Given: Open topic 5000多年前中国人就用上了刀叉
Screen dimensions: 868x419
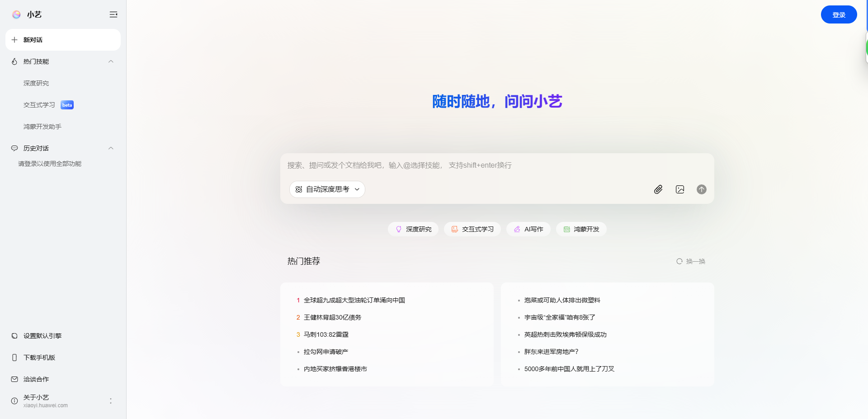Looking at the screenshot, I should point(570,369).
